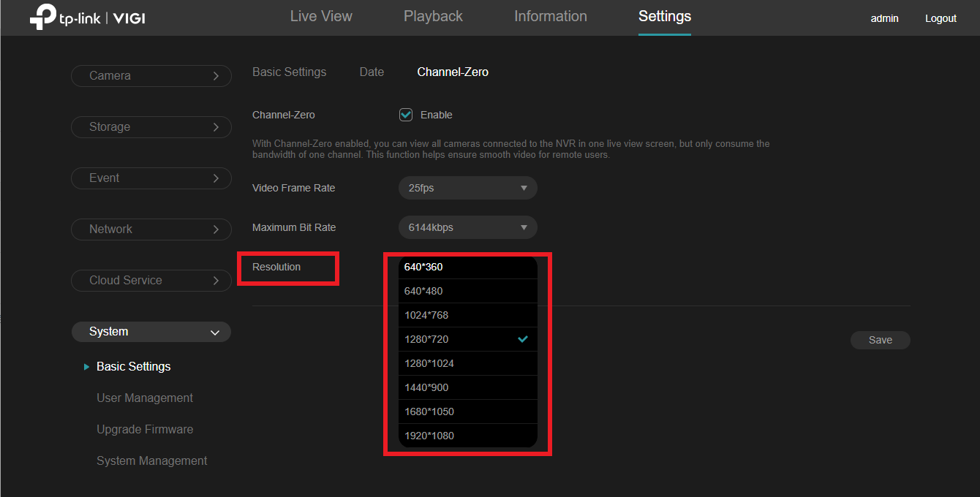Switch to the Basic Settings sub-tab

[290, 72]
